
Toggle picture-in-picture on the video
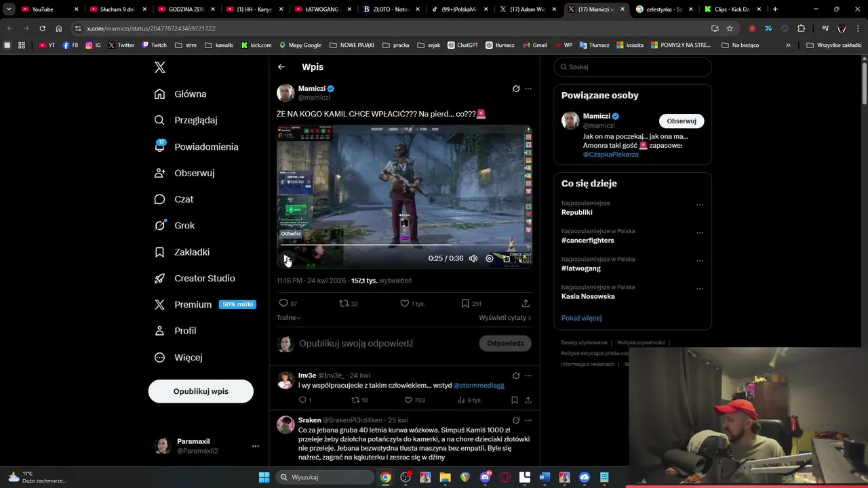[x=506, y=258]
